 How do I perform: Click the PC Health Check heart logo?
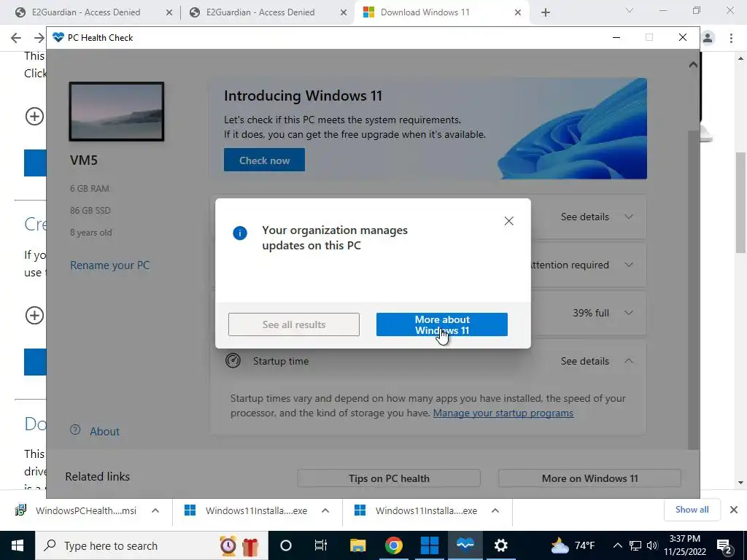(58, 37)
